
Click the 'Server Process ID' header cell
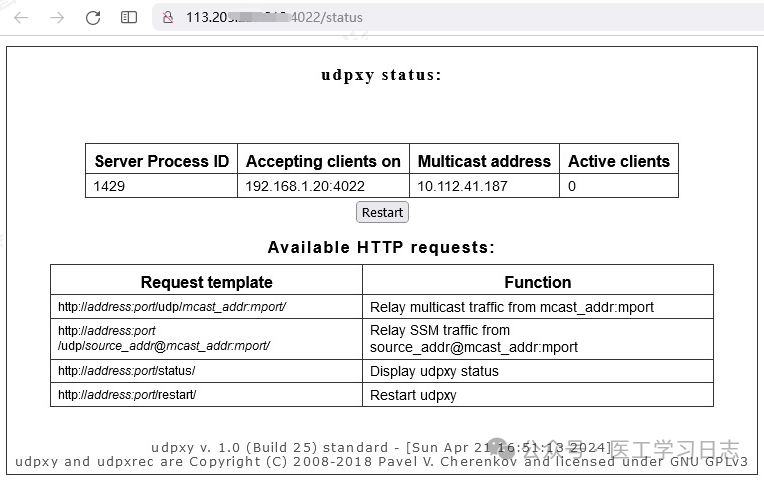(x=161, y=161)
